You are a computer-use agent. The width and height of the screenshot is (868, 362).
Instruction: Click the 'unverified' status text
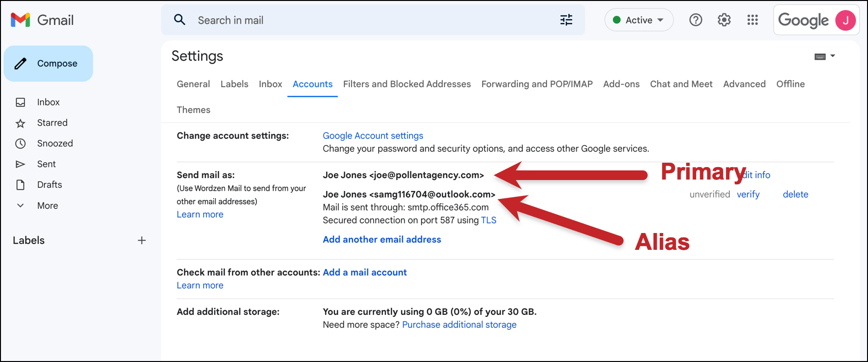710,194
